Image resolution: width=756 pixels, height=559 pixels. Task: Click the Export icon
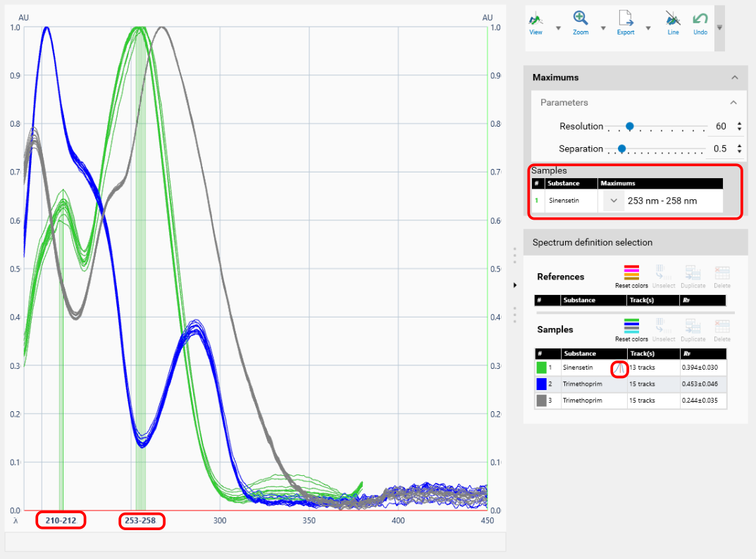pos(625,21)
